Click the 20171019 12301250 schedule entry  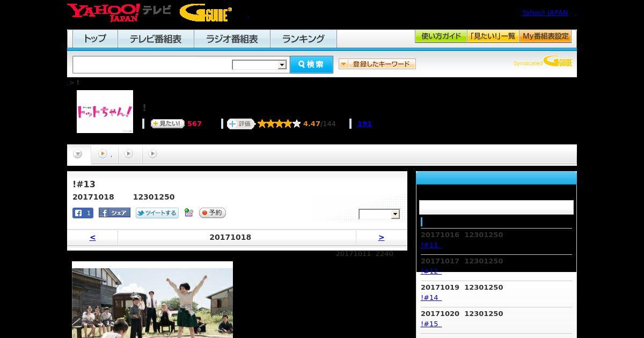(x=462, y=288)
